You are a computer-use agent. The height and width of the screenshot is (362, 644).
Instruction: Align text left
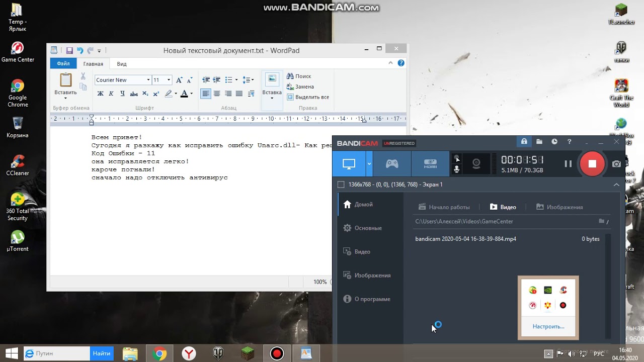pyautogui.click(x=206, y=94)
